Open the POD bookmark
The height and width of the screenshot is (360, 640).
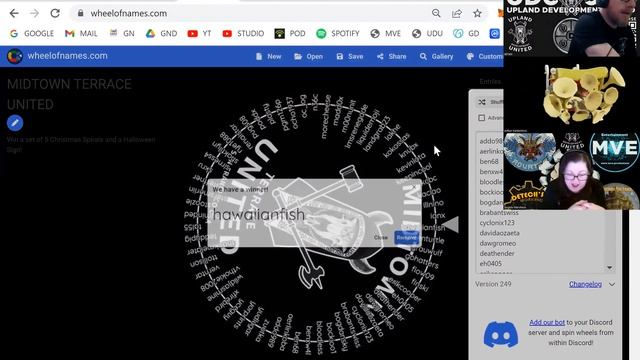click(x=290, y=33)
